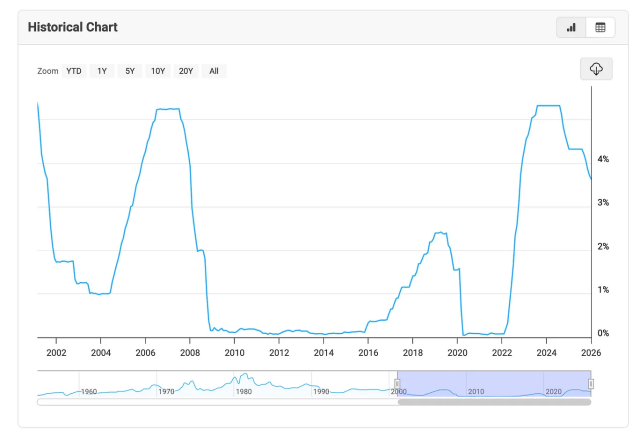Click the 2022 x-axis label
The image size is (640, 430).
[502, 352]
